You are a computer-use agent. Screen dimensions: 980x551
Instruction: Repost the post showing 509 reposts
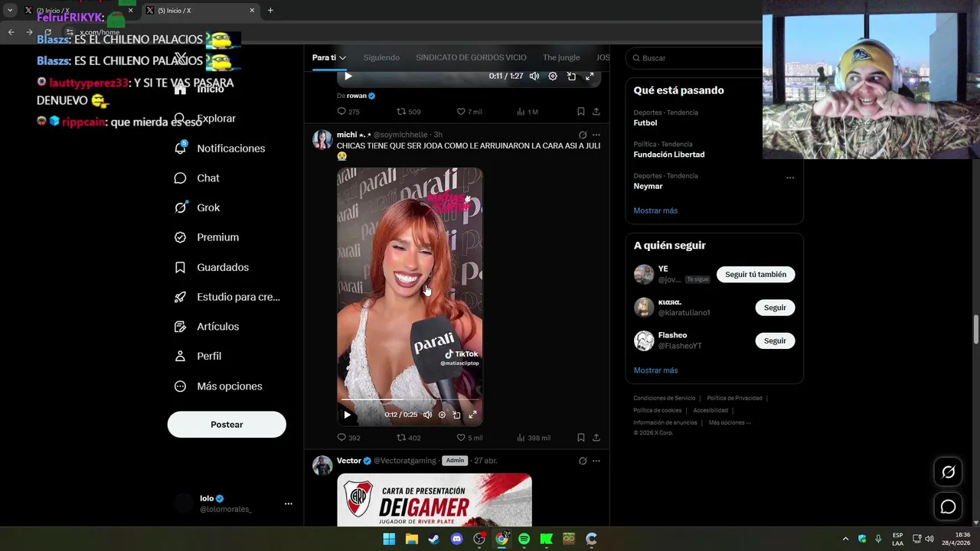click(408, 112)
